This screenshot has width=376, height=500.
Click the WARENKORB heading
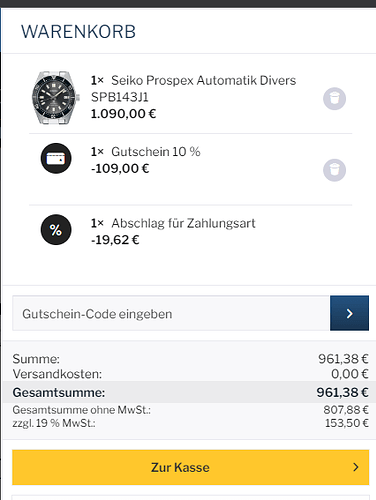[78, 32]
